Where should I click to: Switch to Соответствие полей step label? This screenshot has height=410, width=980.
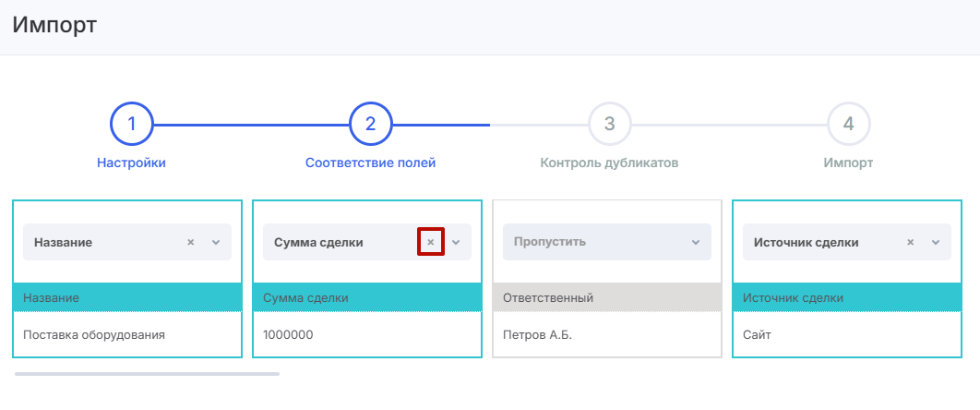(x=370, y=163)
